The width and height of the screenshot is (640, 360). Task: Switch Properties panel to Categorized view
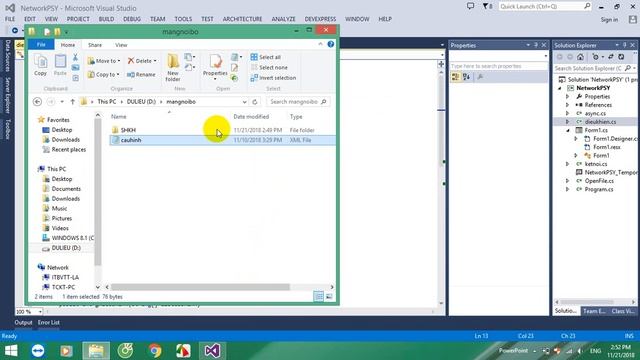[456, 77]
